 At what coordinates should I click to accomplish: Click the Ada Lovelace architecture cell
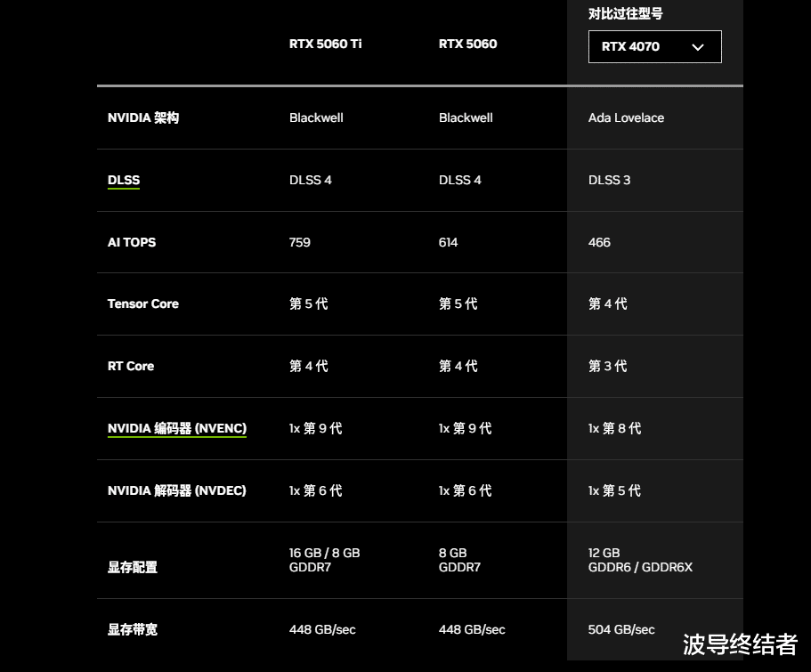[x=626, y=118]
